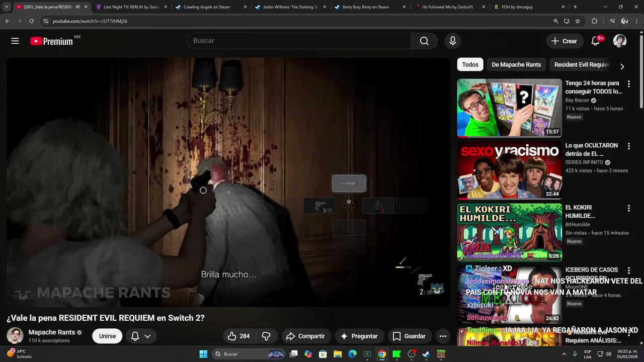This screenshot has height=362, width=644.
Task: Click the Compartir share button
Action: point(305,336)
